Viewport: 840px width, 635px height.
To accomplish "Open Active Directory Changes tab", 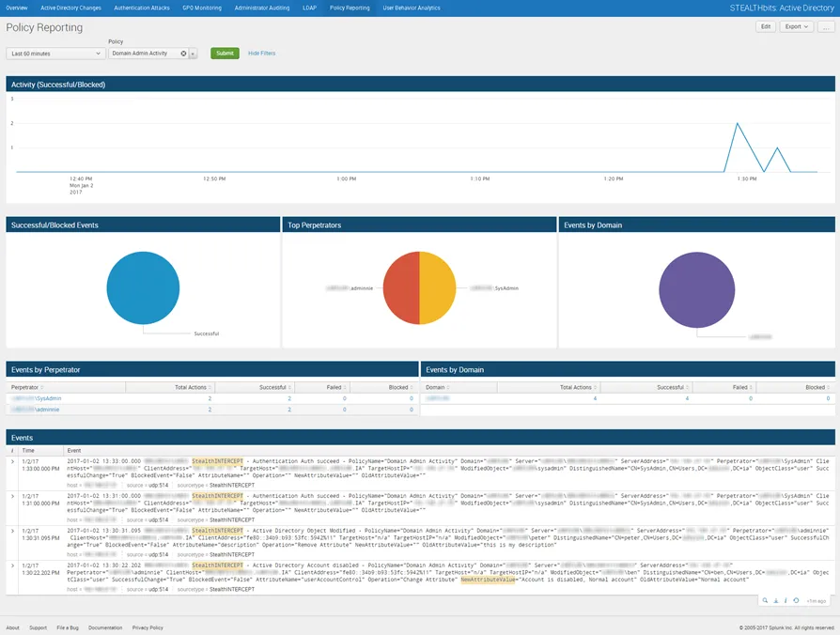I will point(70,8).
